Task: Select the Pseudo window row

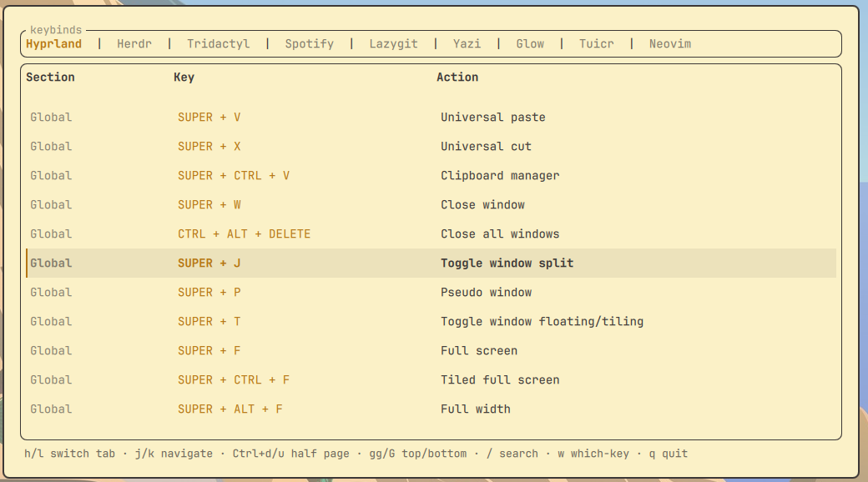Action: [431, 292]
